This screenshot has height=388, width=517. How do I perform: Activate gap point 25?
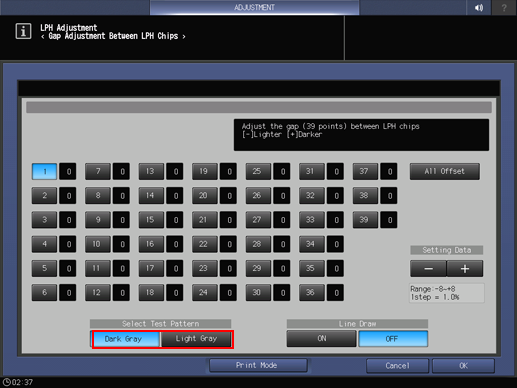258,171
